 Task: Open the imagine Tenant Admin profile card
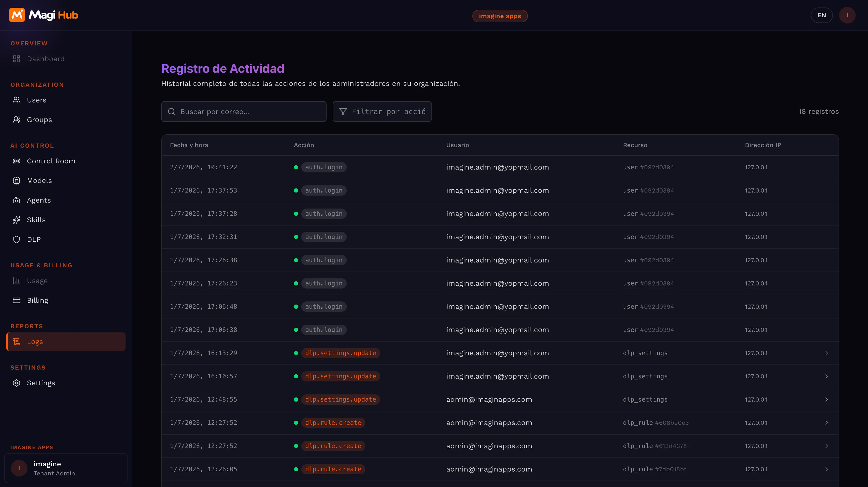click(66, 468)
